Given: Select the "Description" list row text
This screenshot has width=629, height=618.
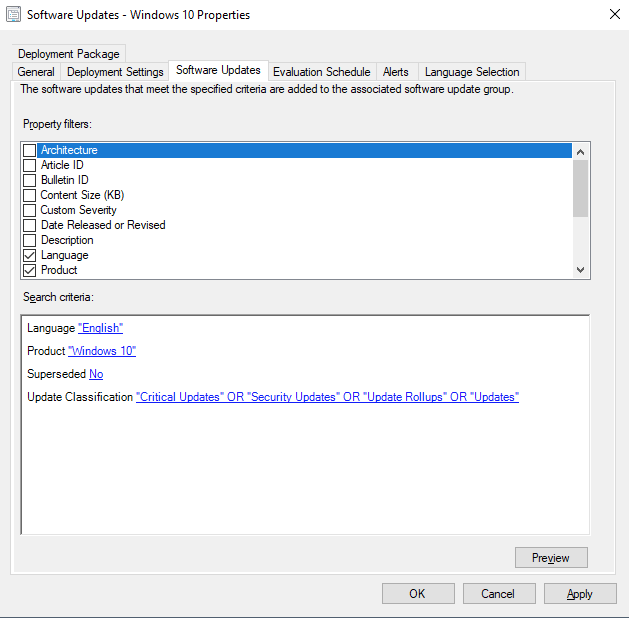Looking at the screenshot, I should [67, 240].
